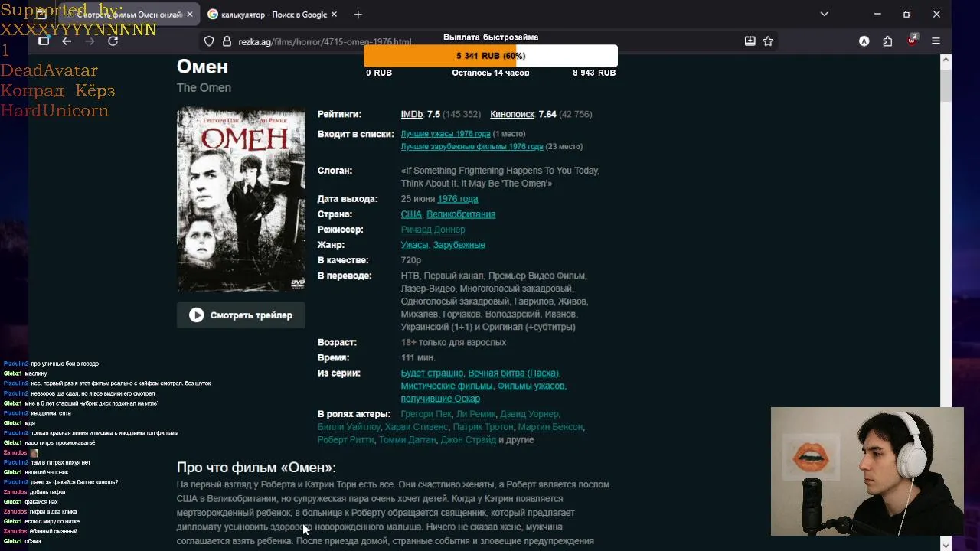Click the padlock site security icon

(227, 41)
